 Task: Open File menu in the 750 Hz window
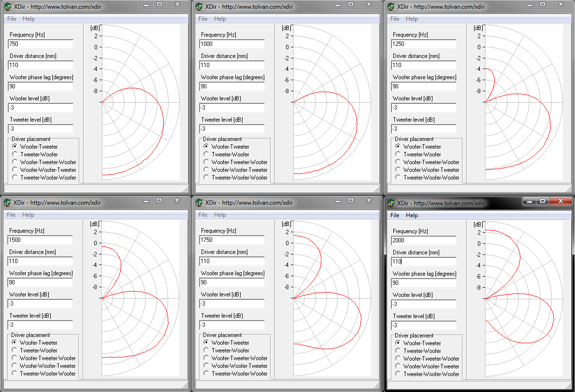pos(12,19)
